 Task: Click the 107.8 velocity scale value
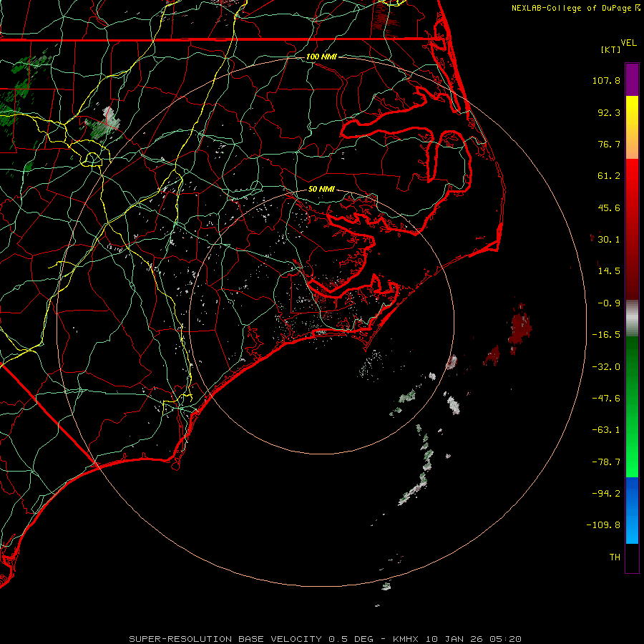point(606,80)
